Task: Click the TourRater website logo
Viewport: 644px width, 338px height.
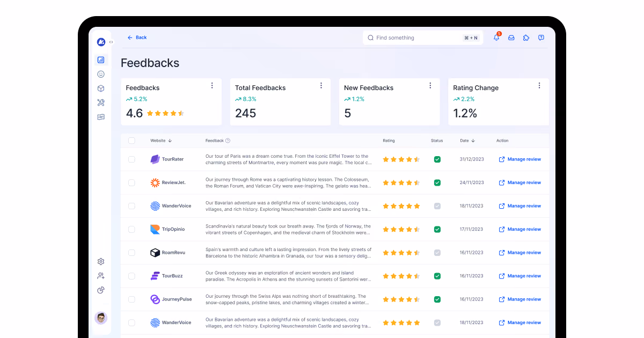Action: click(155, 159)
